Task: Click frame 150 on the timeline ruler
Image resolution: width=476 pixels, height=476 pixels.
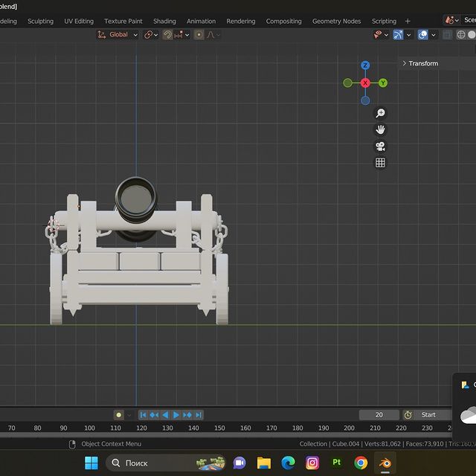Action: [219, 428]
